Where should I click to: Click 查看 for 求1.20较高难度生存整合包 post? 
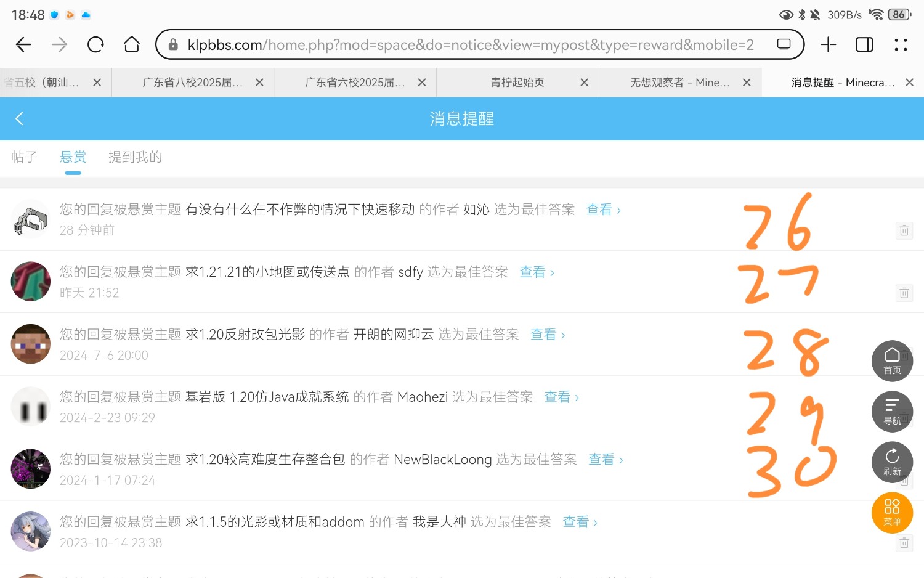pyautogui.click(x=606, y=459)
